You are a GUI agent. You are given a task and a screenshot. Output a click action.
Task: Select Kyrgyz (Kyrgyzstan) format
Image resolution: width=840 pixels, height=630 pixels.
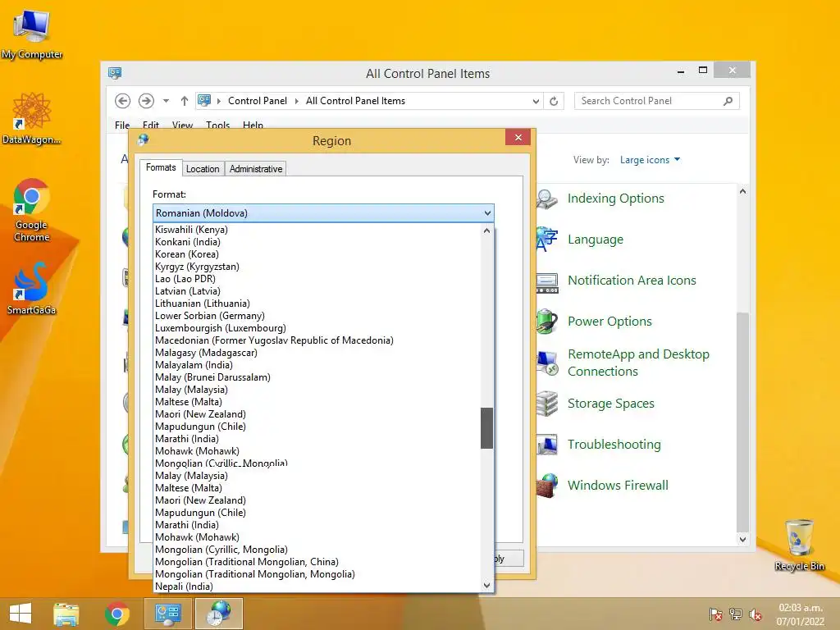317,267
